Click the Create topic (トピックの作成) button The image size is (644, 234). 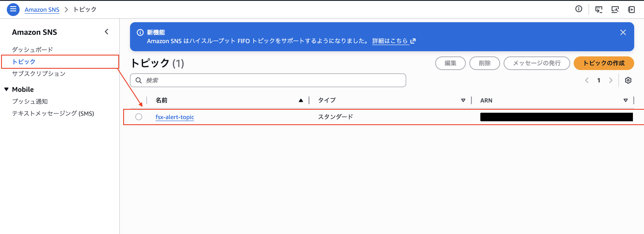pos(604,63)
